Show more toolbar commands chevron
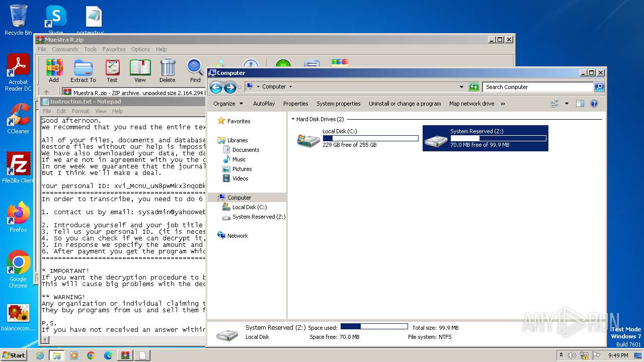 503,104
